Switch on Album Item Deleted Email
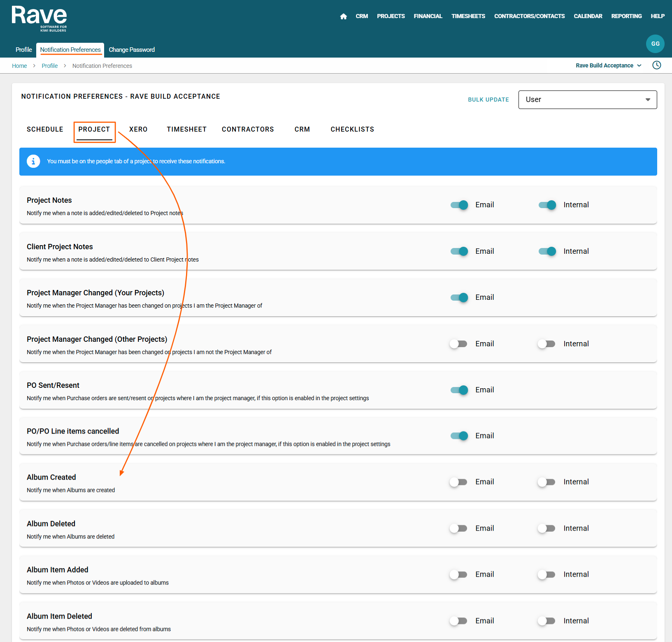Screen dimensions: 672x642 458,621
